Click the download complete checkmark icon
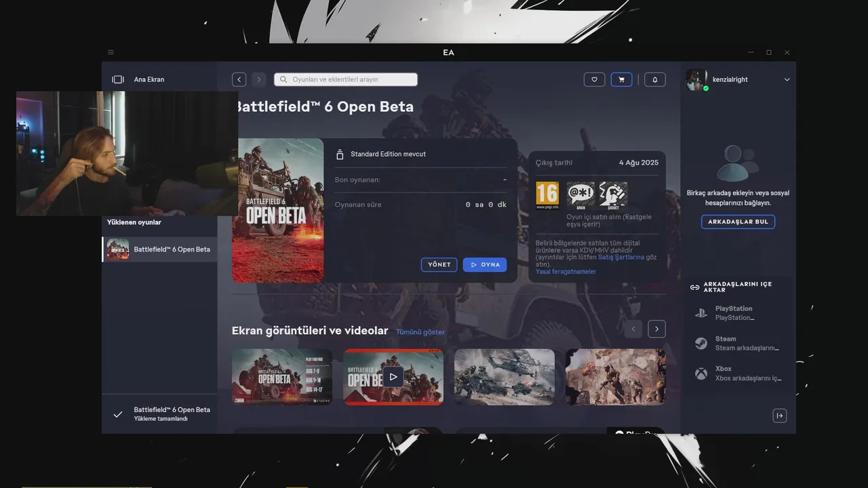Screen dimensions: 868x488 118,414
